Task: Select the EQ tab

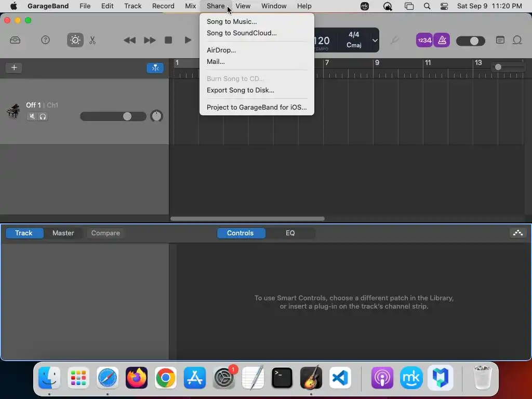Action: tap(290, 233)
